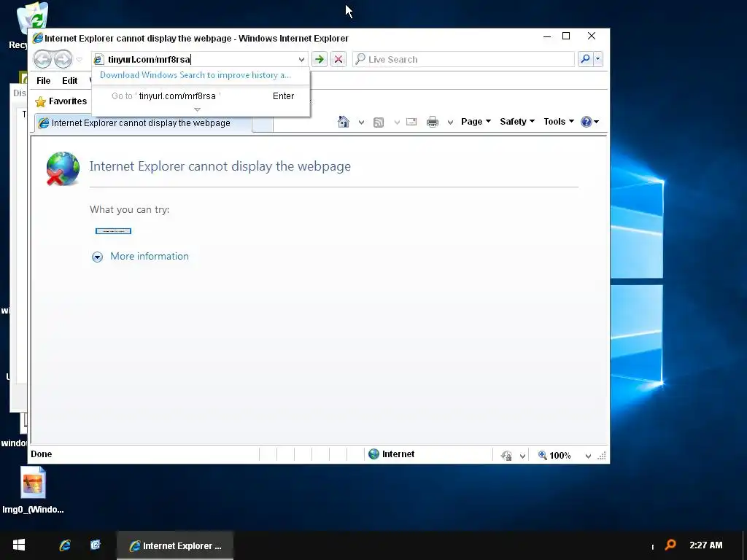Open the Tools menu
Screen dimensions: 747x560
pos(558,122)
